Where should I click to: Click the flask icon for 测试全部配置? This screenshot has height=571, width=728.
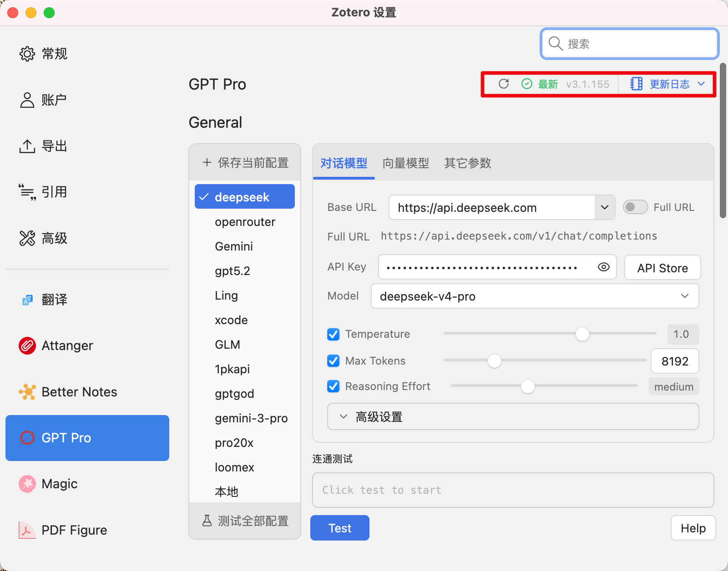[x=207, y=521]
